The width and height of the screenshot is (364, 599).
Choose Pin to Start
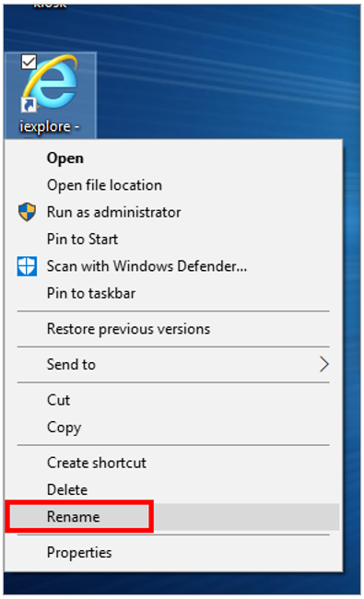(82, 240)
